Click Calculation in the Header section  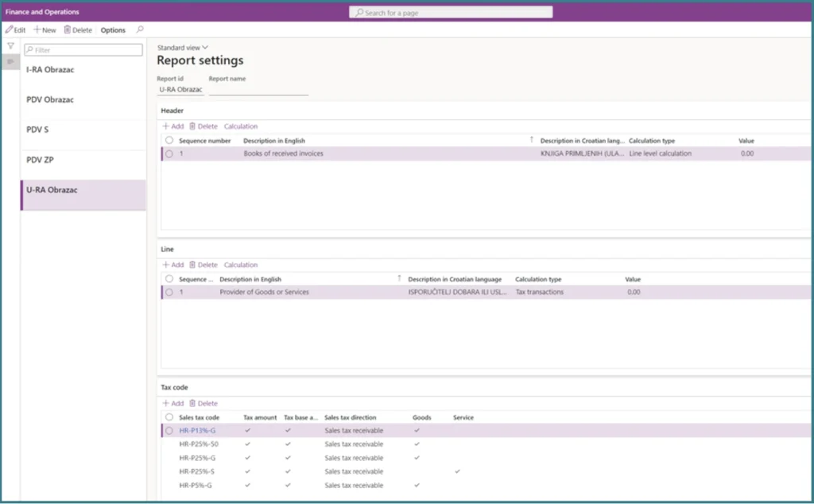240,126
